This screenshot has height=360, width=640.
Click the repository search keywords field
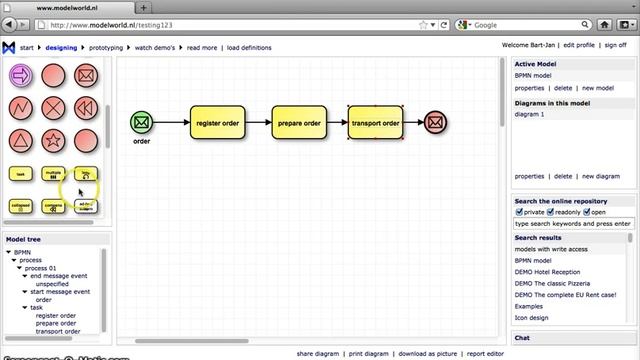[x=573, y=224]
